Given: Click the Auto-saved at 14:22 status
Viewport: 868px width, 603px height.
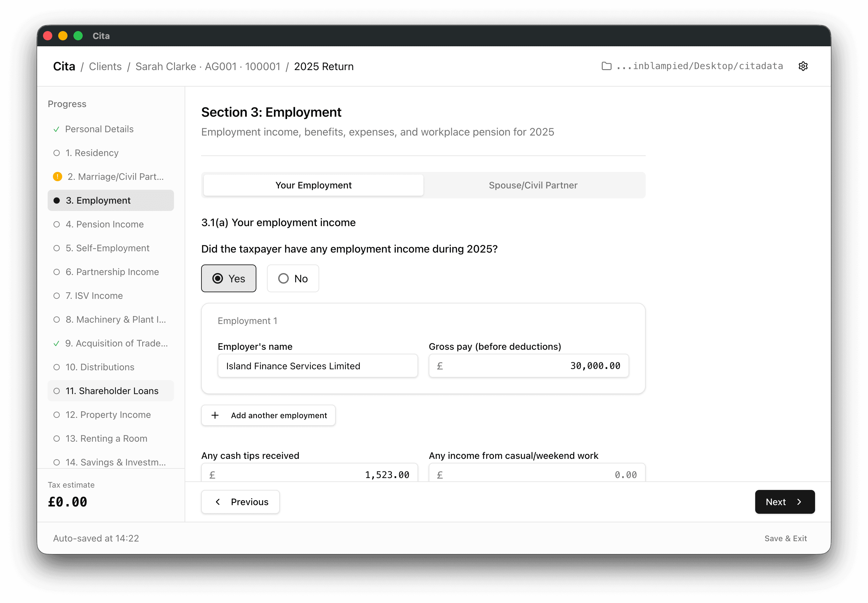Looking at the screenshot, I should pyautogui.click(x=96, y=539).
